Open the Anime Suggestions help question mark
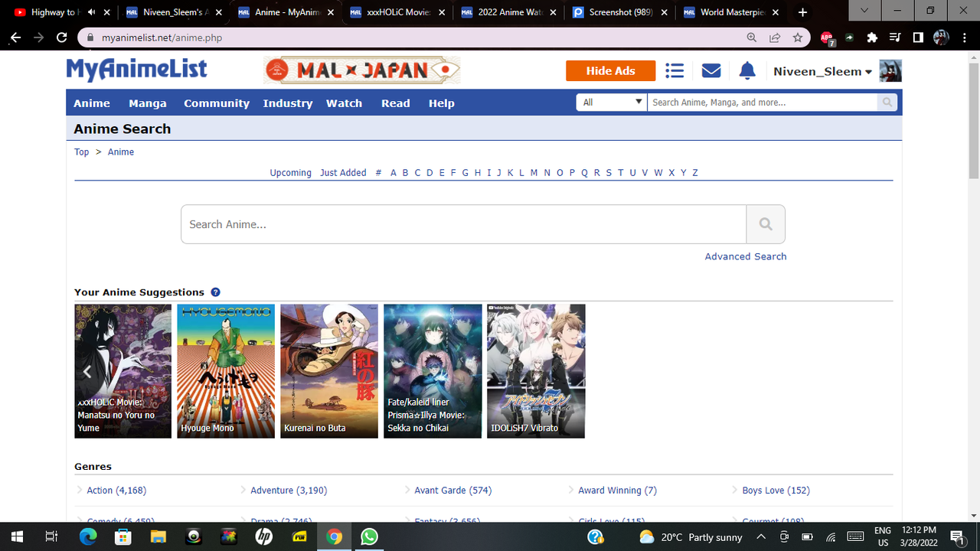Screen dimensions: 980x551 [215, 292]
